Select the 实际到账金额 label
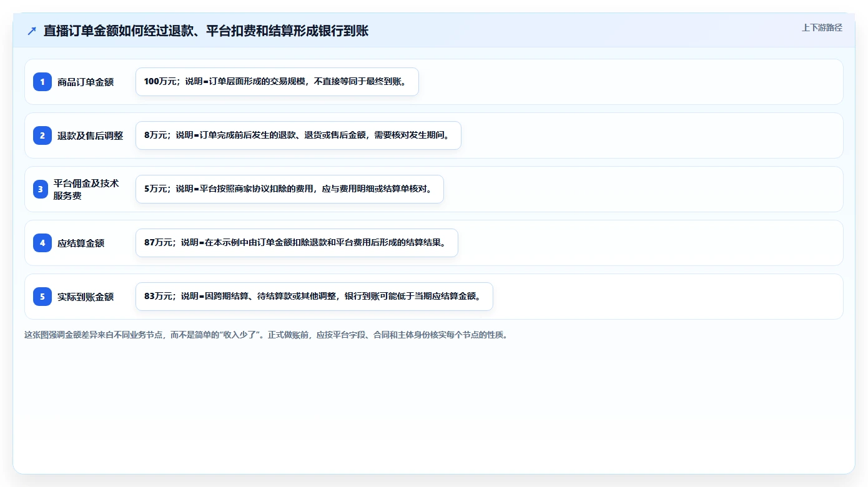 [x=86, y=297]
